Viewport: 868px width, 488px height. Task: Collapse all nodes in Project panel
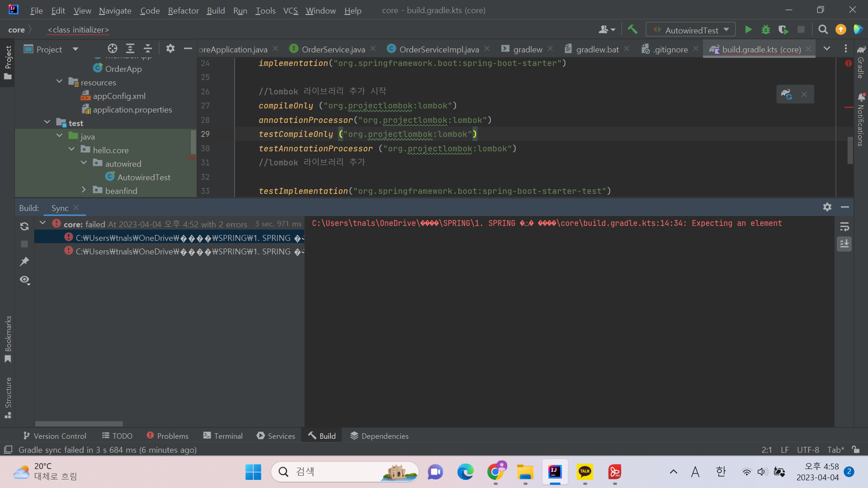[x=148, y=49]
